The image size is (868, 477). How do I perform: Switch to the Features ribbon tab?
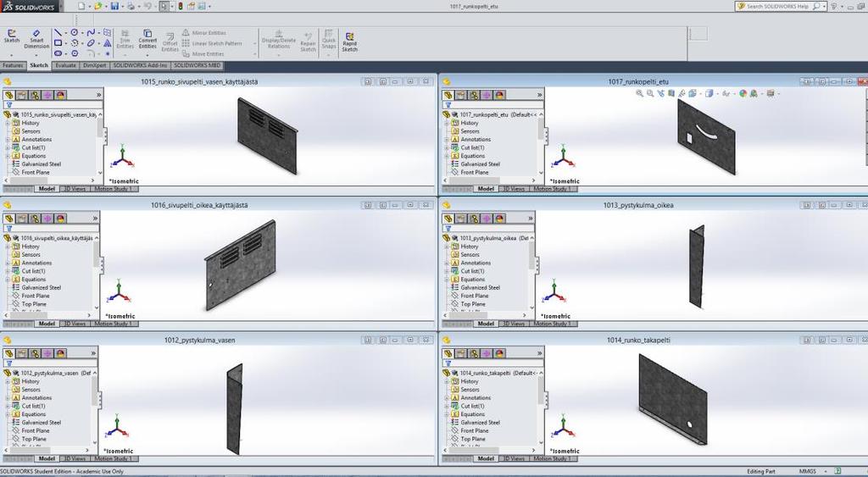click(x=13, y=65)
